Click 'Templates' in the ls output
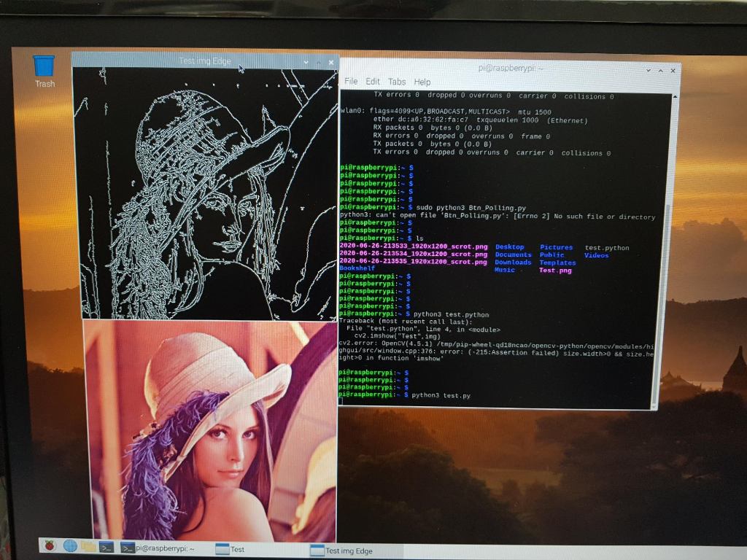The width and height of the screenshot is (747, 560). click(x=557, y=262)
